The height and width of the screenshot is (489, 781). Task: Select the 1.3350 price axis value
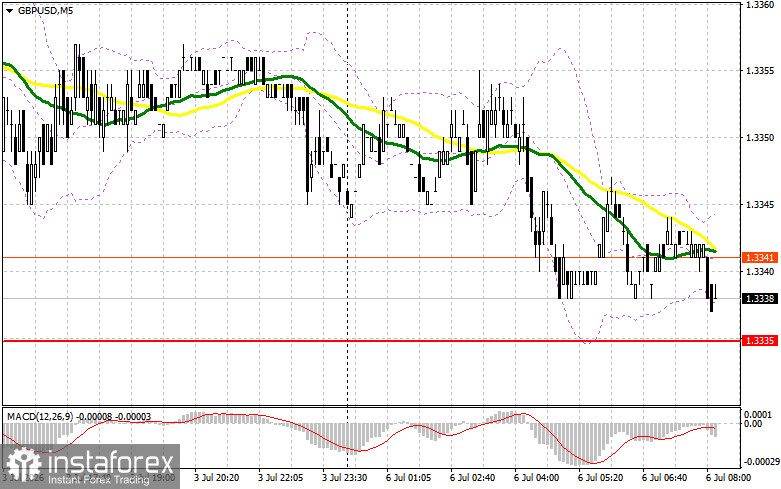(x=760, y=137)
